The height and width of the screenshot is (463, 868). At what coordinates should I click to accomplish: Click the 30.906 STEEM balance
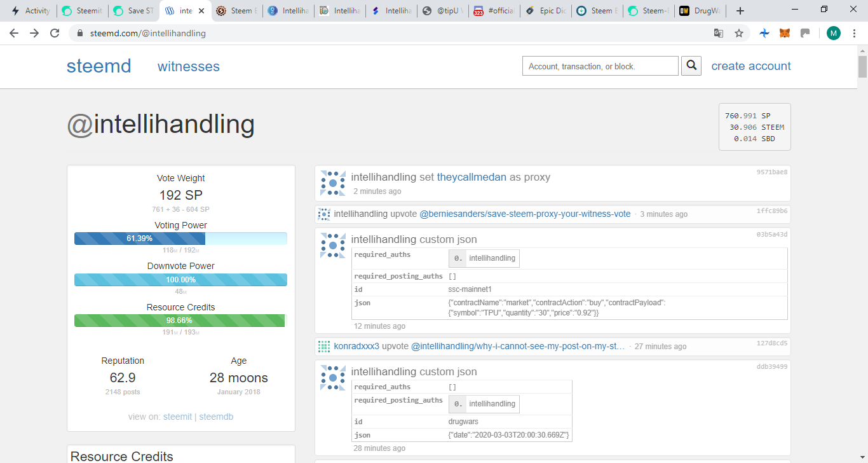757,127
